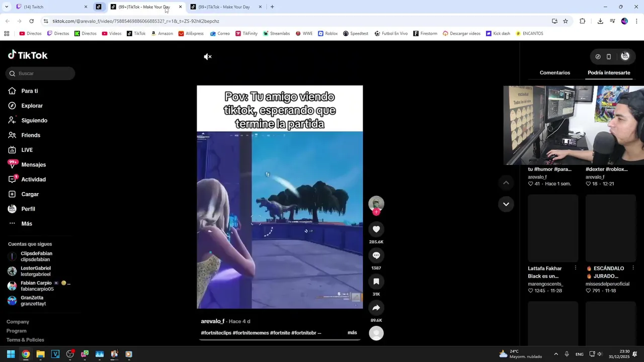
Task: Click the get app phone icon
Action: click(609, 57)
